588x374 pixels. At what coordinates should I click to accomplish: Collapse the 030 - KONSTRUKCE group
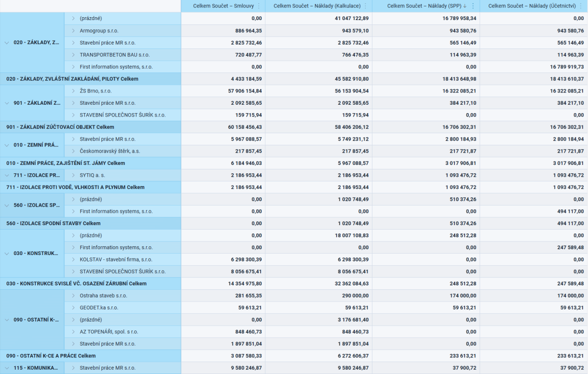(x=7, y=254)
